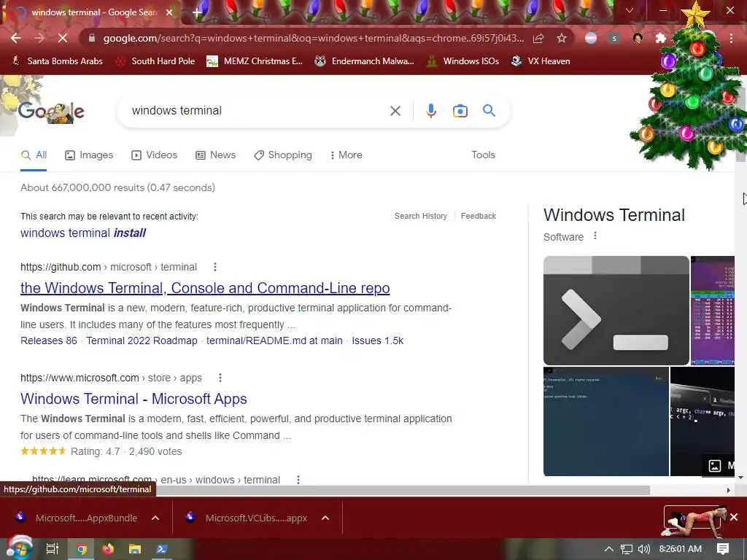
Task: Open File Explorer from taskbar
Action: 135,549
